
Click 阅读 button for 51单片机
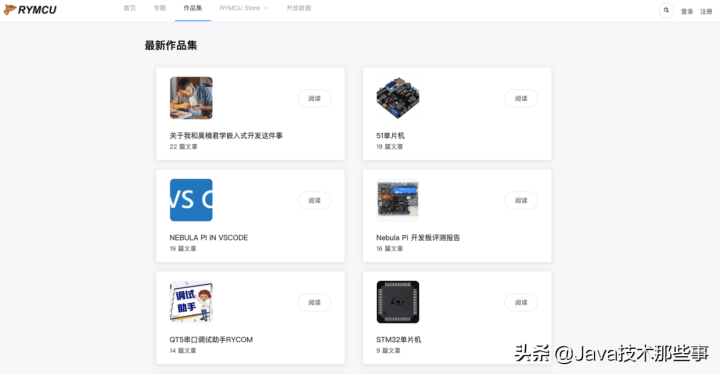(x=521, y=98)
